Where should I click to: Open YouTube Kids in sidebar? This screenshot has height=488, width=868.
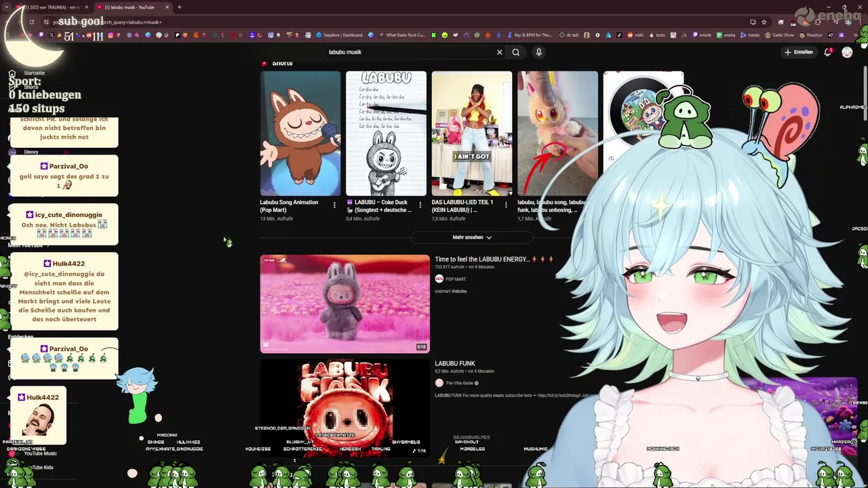click(38, 467)
